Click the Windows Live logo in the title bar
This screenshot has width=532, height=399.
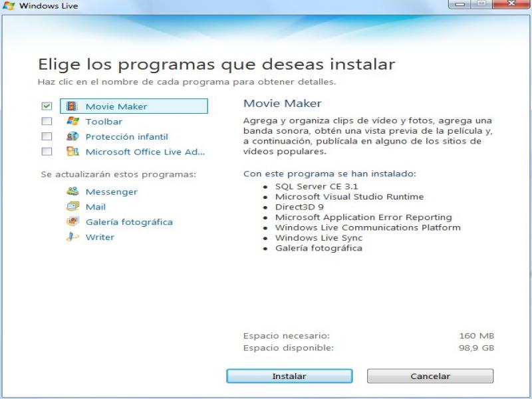9,5
